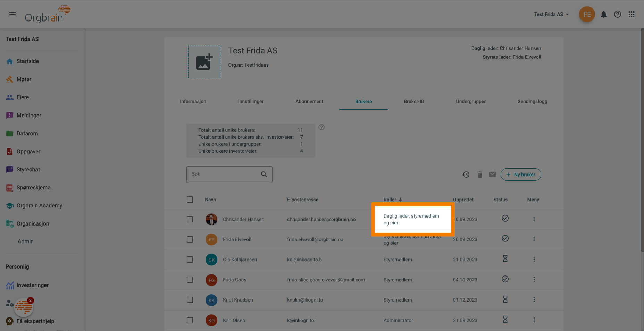Select checkbox for Frida Elvevoll
Viewport: 644px width, 331px height.
click(x=190, y=239)
